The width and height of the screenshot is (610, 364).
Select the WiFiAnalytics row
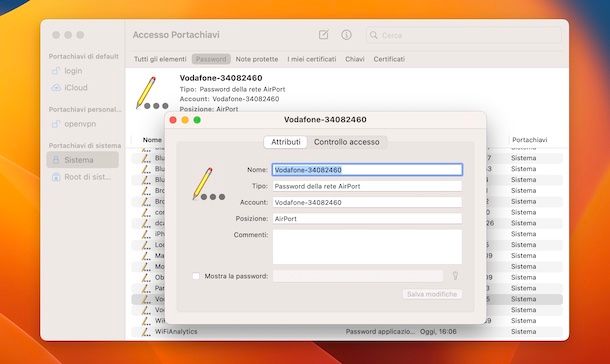(347, 331)
